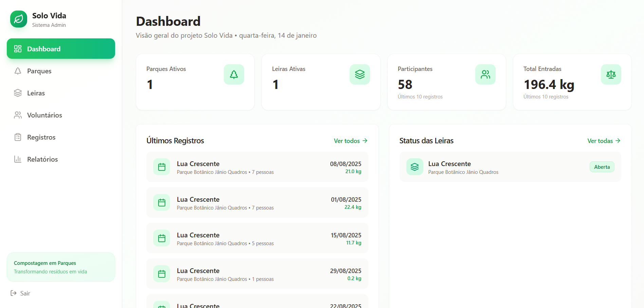The image size is (644, 308).
Task: Open the Dashboard menu item
Action: [61, 49]
